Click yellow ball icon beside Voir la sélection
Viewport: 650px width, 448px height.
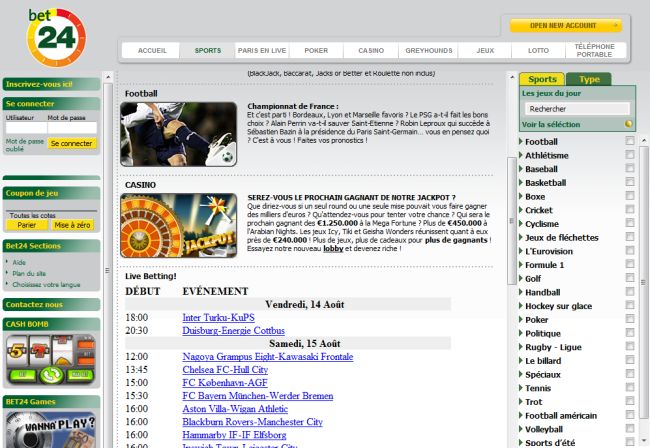coord(629,124)
